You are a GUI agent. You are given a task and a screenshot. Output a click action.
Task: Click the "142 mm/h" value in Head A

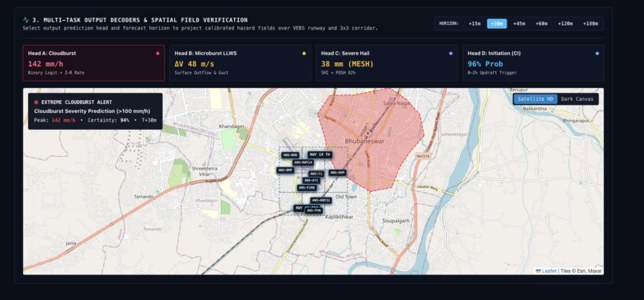click(46, 64)
